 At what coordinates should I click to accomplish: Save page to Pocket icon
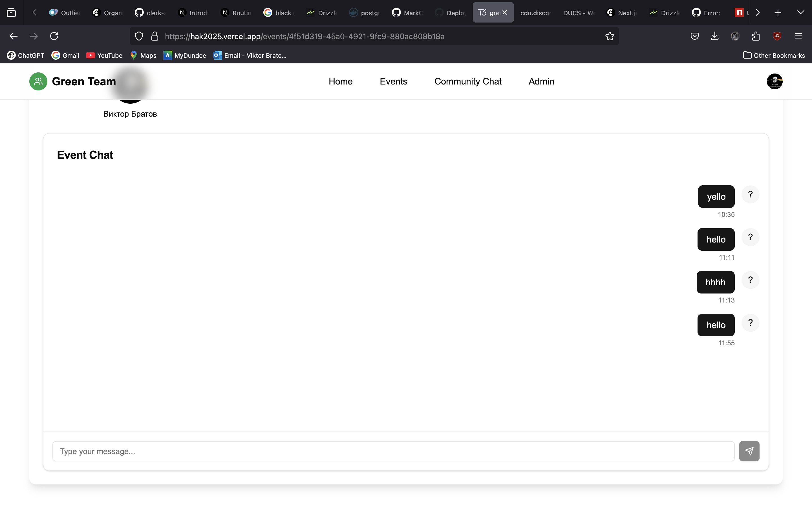pos(694,36)
